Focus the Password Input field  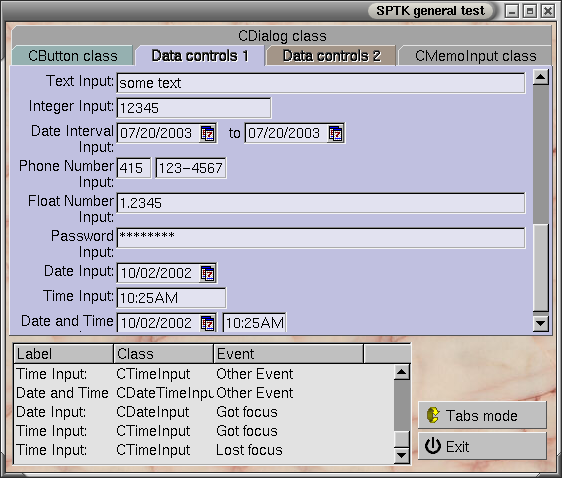click(x=321, y=238)
